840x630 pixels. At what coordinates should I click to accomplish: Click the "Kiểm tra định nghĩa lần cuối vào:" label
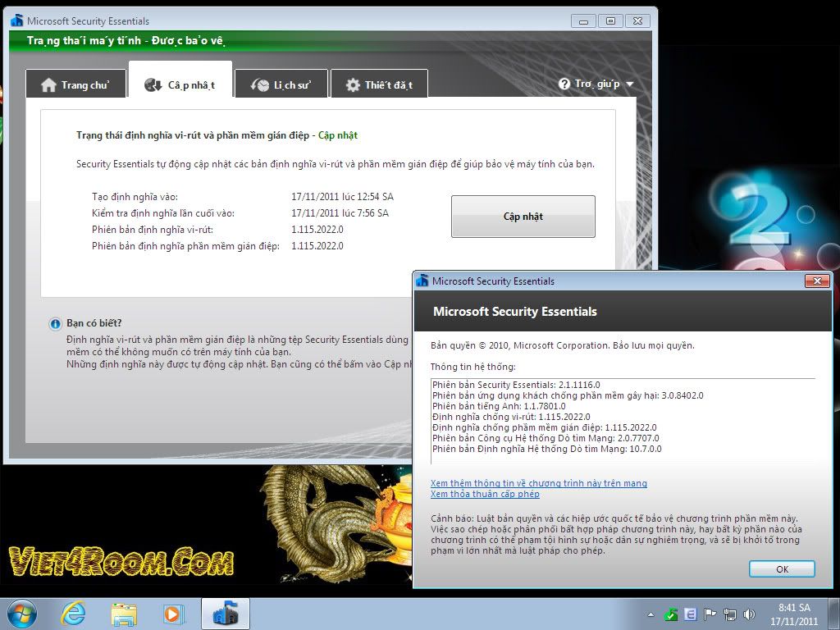coord(163,213)
